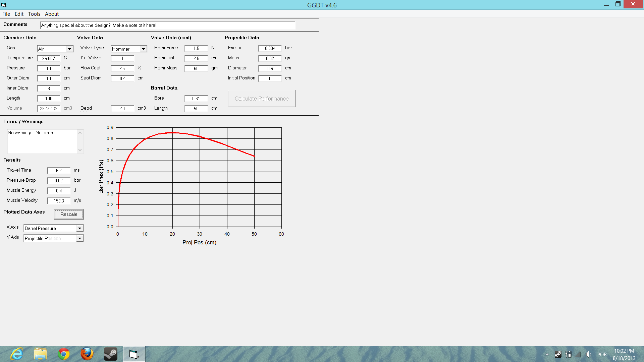Open the Tools menu
The height and width of the screenshot is (362, 644).
(x=34, y=14)
